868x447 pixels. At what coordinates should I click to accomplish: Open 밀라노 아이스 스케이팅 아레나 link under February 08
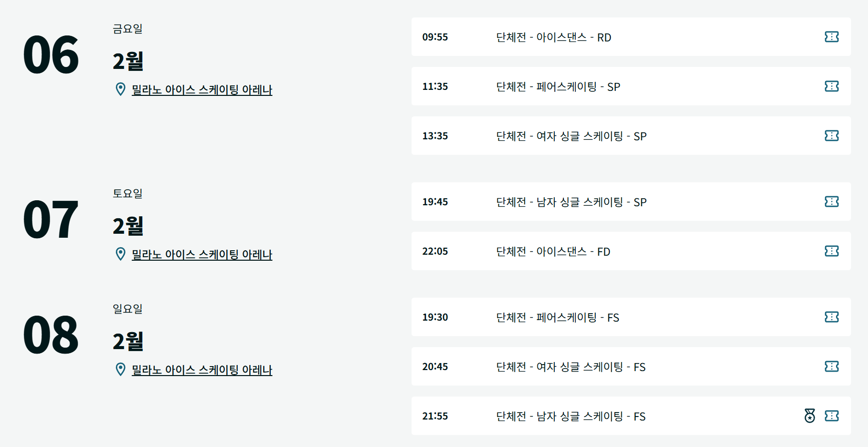click(202, 370)
